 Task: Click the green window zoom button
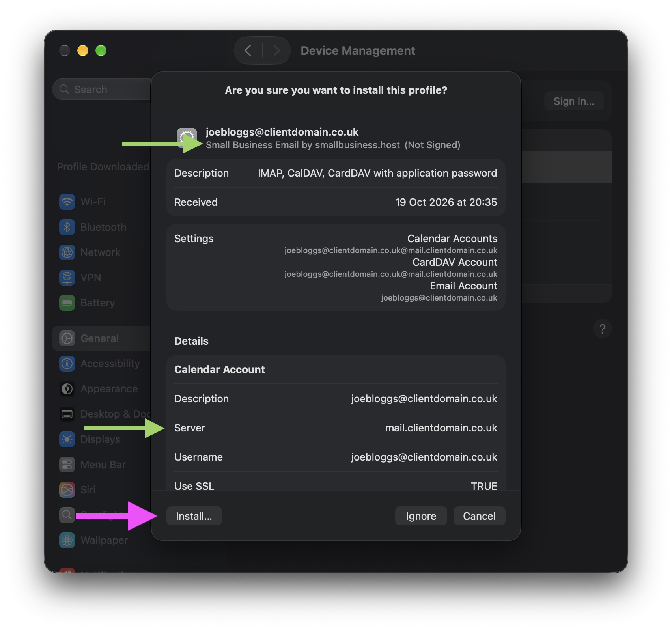point(101,50)
